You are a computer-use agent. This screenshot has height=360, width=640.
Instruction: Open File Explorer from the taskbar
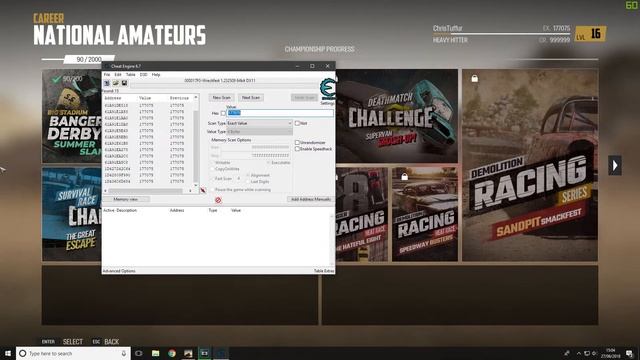156,353
